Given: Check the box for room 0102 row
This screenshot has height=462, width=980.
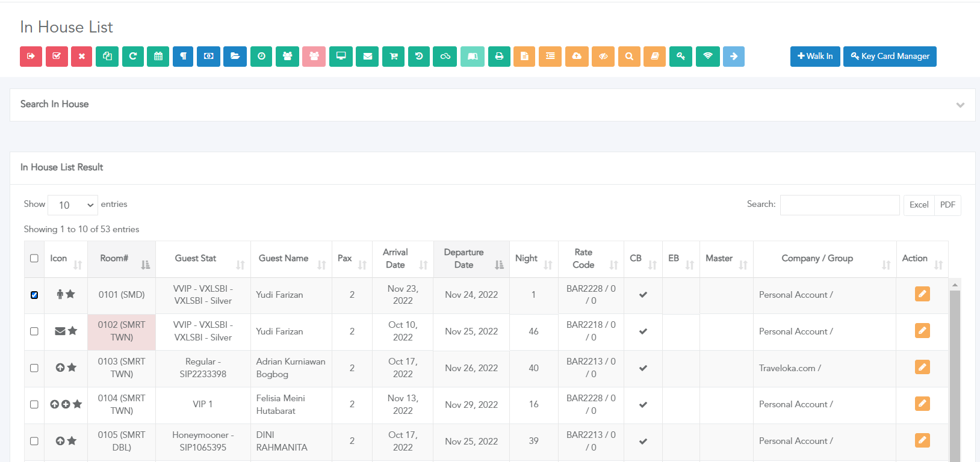Looking at the screenshot, I should [x=34, y=331].
